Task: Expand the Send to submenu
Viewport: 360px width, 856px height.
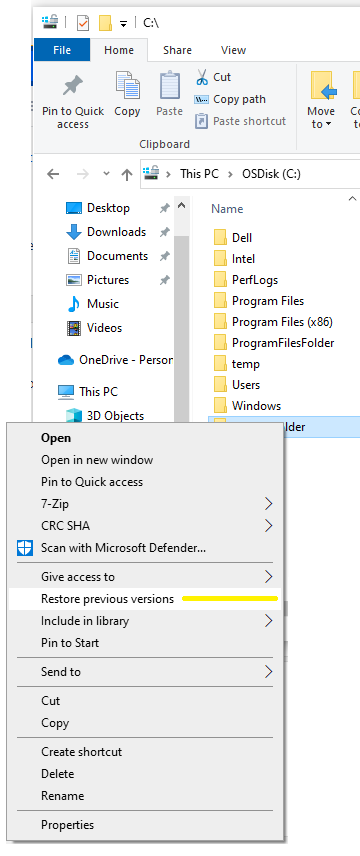Action: (146, 672)
